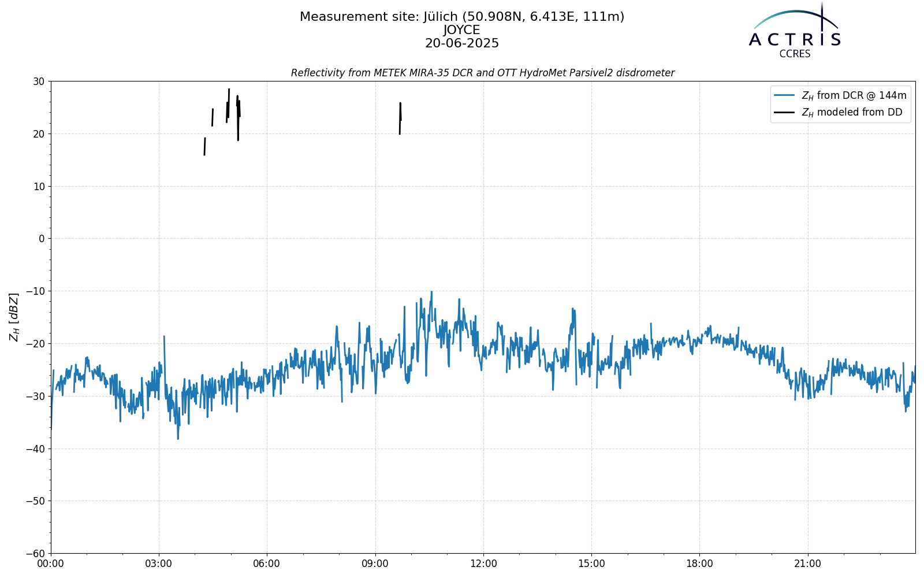The image size is (924, 578).
Task: Click the 21:00 x-axis tick label
Action: tap(807, 564)
